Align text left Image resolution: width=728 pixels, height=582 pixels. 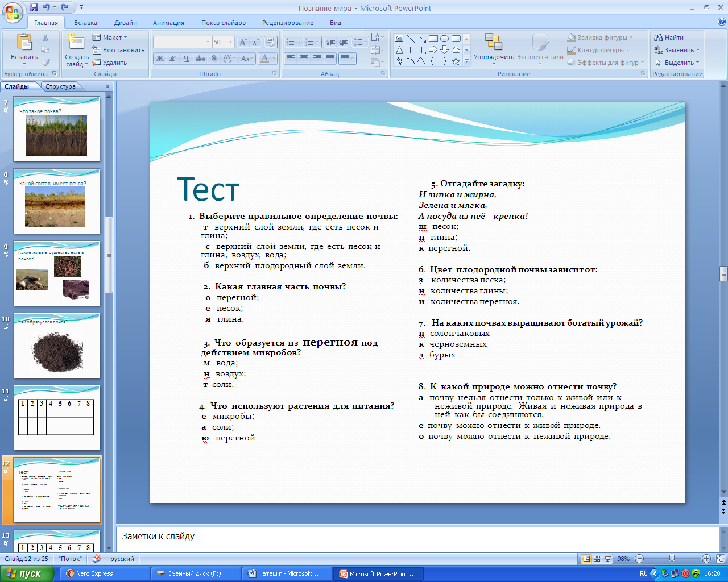pyautogui.click(x=290, y=58)
